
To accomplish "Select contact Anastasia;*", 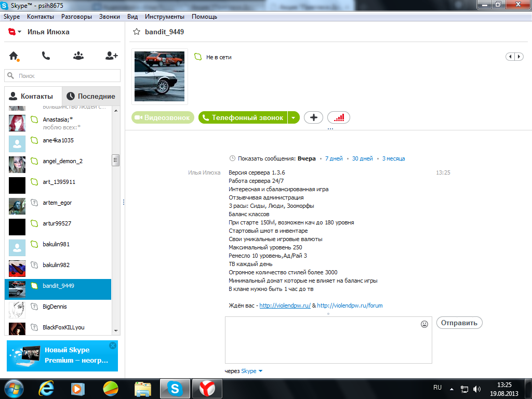I will (58, 123).
